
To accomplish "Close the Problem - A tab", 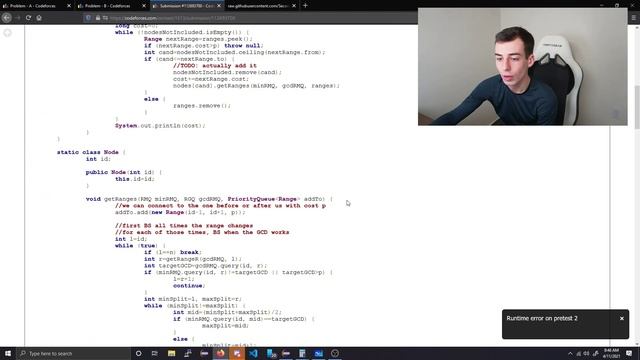I will pos(69,6).
